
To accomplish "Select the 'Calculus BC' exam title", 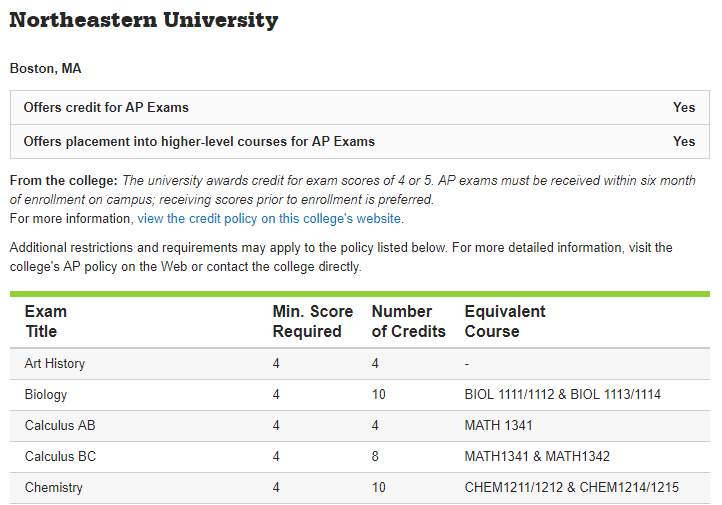I will coord(60,456).
